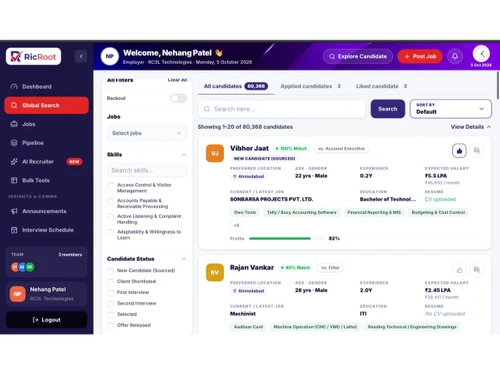Click the Search skills input field
Screen dimensions: 500x375
[x=147, y=170]
